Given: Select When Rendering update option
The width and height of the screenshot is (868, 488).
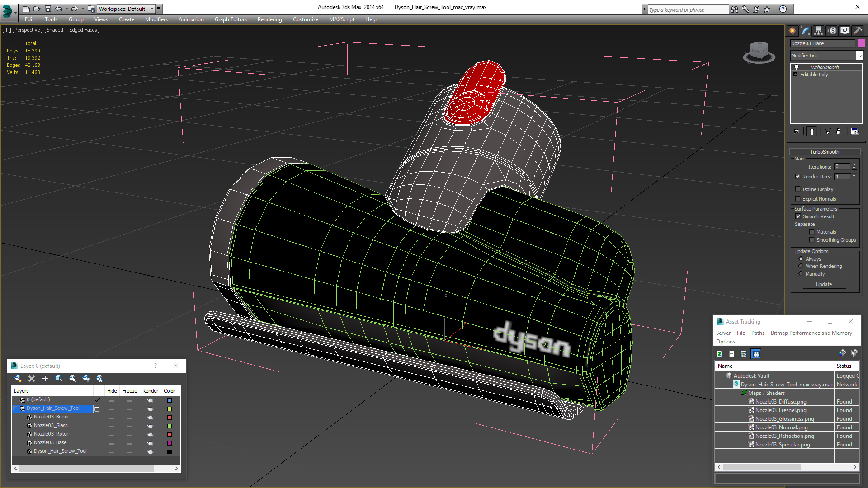Looking at the screenshot, I should point(801,266).
